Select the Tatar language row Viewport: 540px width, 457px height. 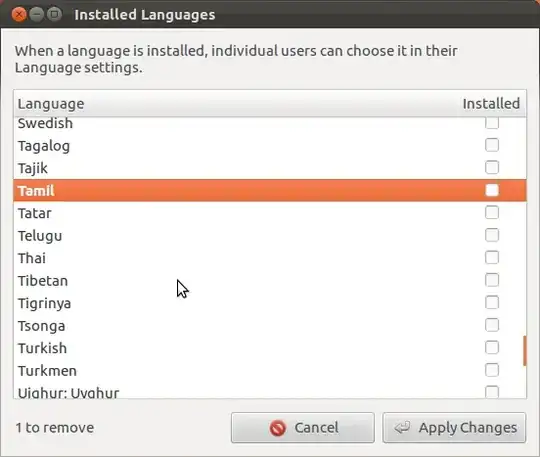coord(270,213)
